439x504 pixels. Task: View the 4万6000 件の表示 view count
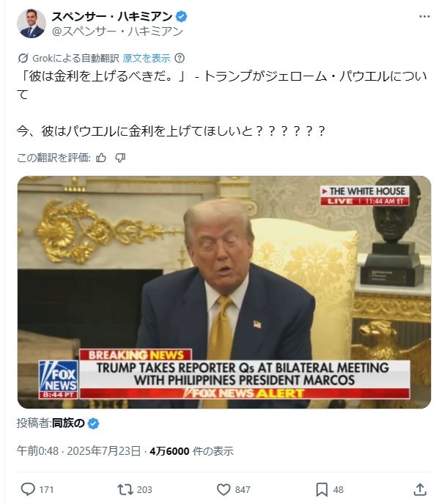coord(191,451)
